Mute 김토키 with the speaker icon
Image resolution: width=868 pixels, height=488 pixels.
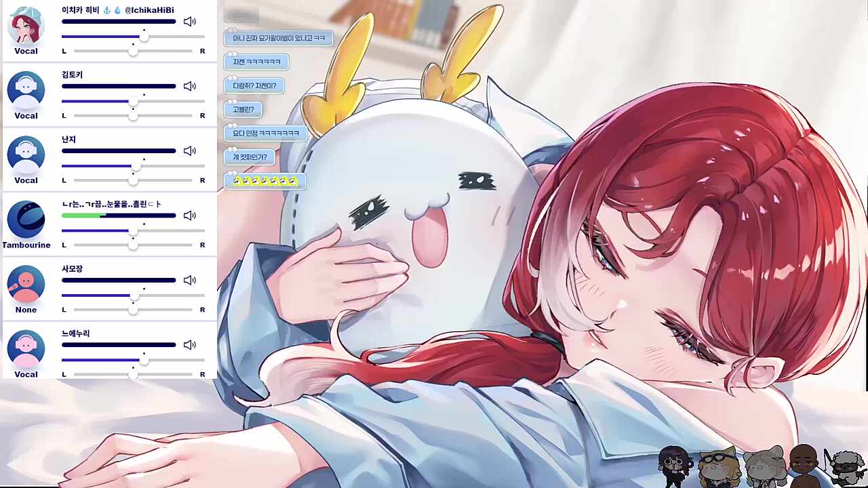tap(190, 86)
